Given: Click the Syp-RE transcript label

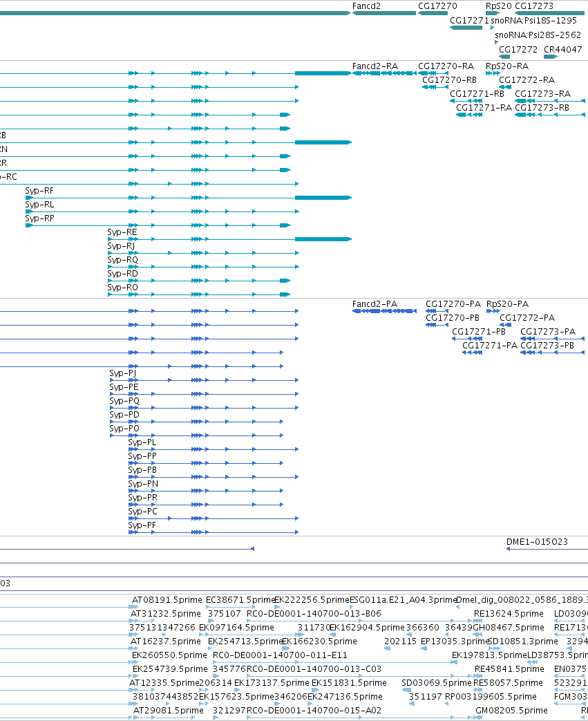Looking at the screenshot, I should click(122, 232).
